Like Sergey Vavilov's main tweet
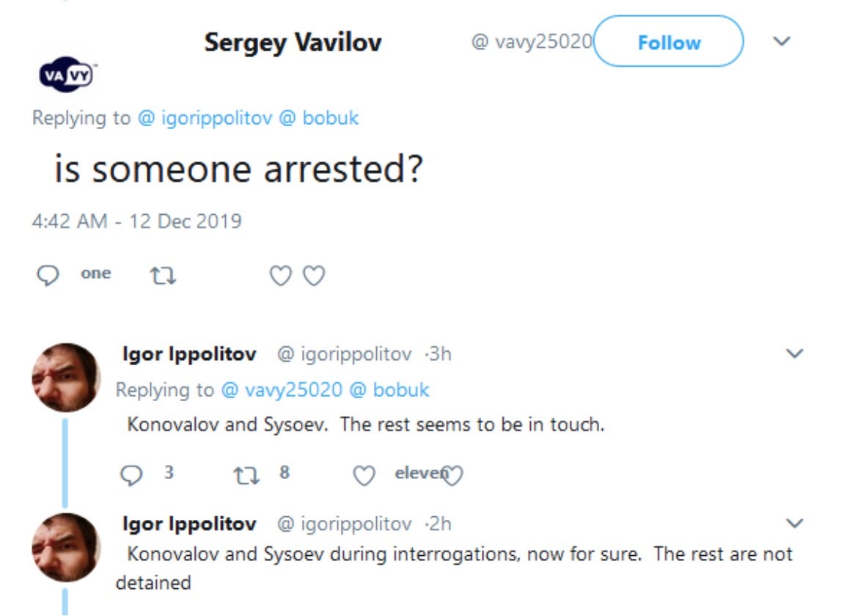Viewport: 858px width, 616px height. click(x=280, y=276)
